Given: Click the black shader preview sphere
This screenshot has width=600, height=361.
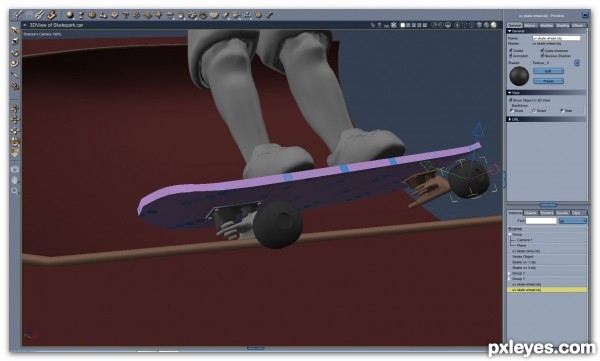Looking at the screenshot, I should [x=519, y=76].
